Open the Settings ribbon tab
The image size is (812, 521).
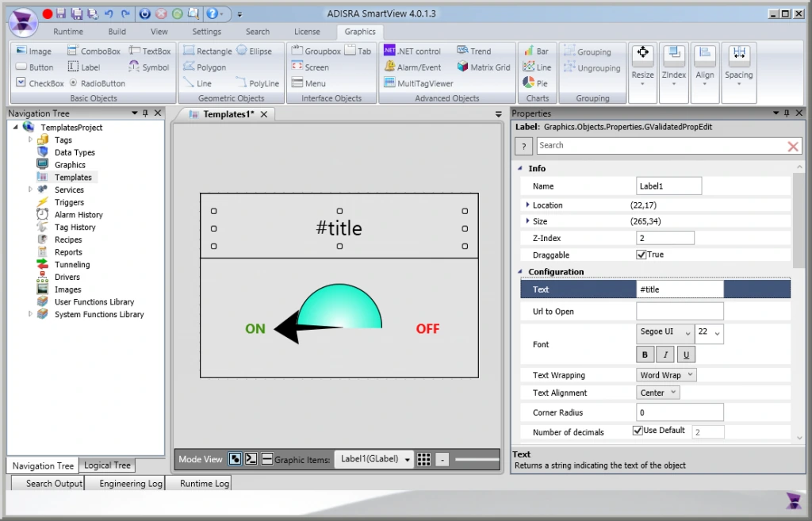pos(207,32)
